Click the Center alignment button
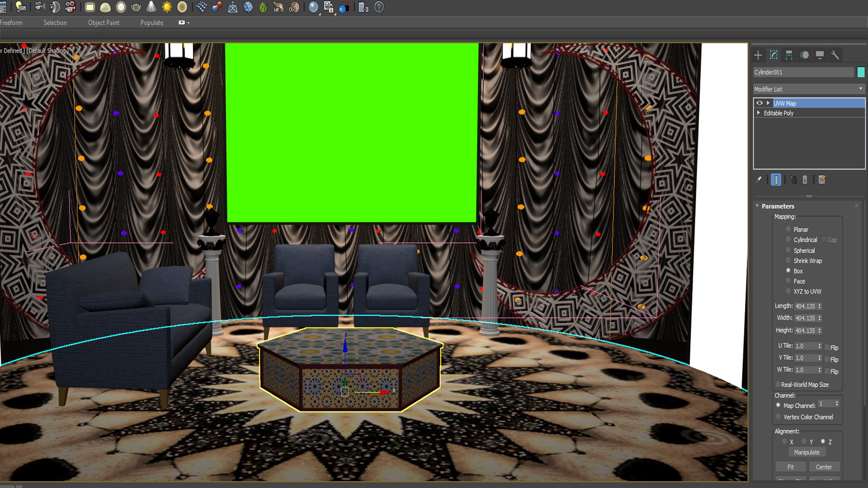 coord(824,467)
